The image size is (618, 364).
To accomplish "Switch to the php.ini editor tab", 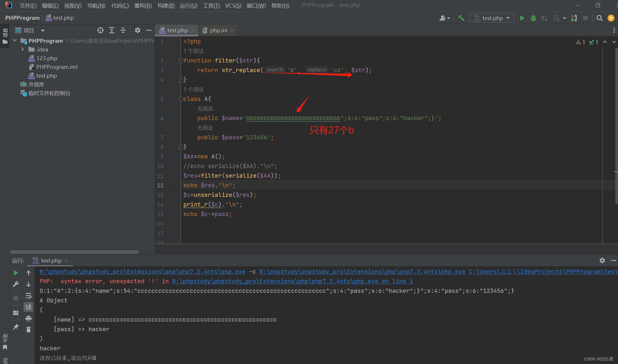I will coord(218,30).
